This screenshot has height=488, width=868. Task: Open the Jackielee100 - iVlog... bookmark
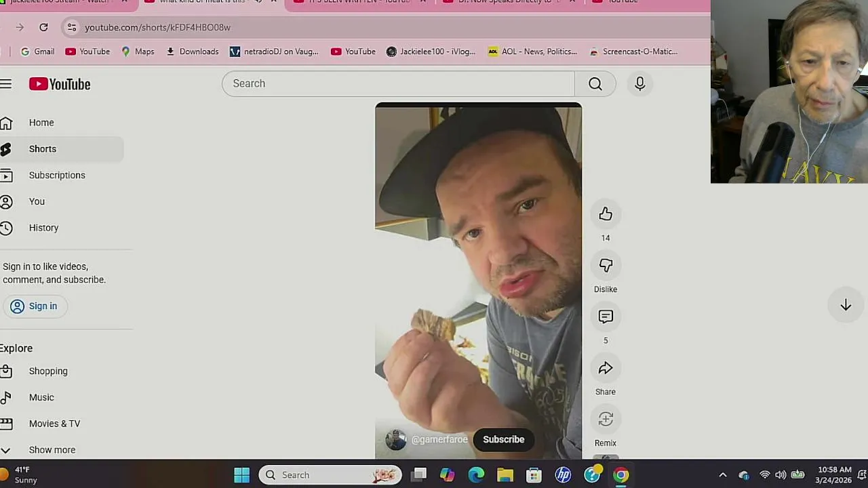tap(431, 52)
